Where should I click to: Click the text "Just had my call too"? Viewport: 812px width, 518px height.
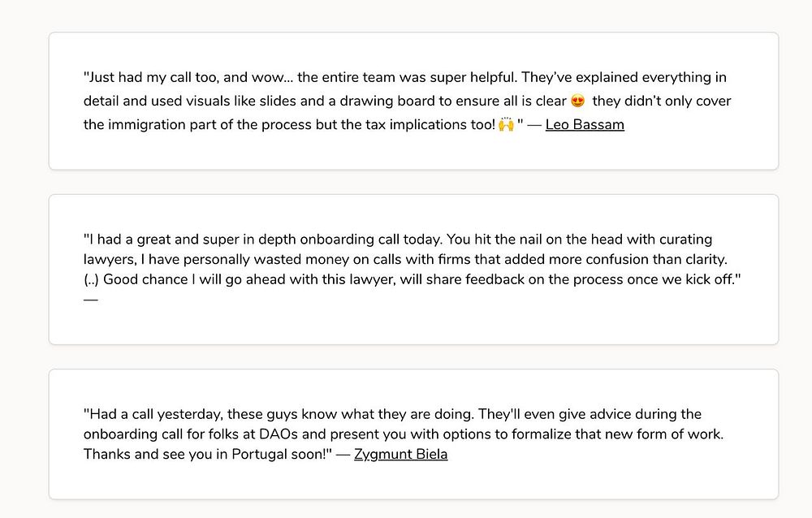(146, 78)
